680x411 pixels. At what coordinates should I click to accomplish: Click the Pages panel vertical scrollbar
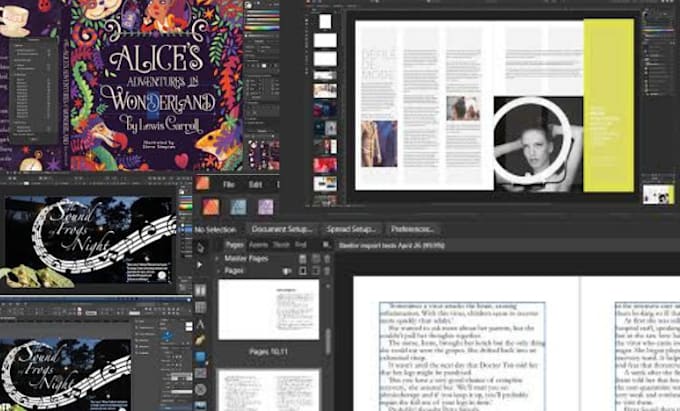click(328, 342)
